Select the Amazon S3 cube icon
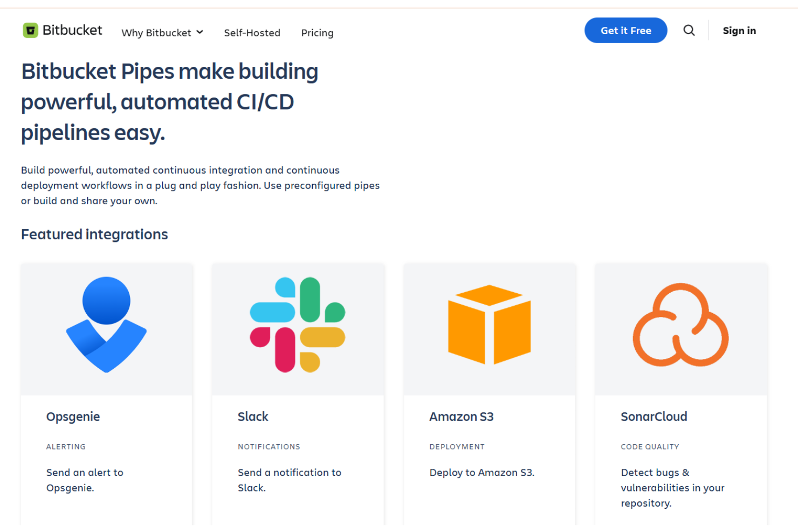 pos(489,324)
